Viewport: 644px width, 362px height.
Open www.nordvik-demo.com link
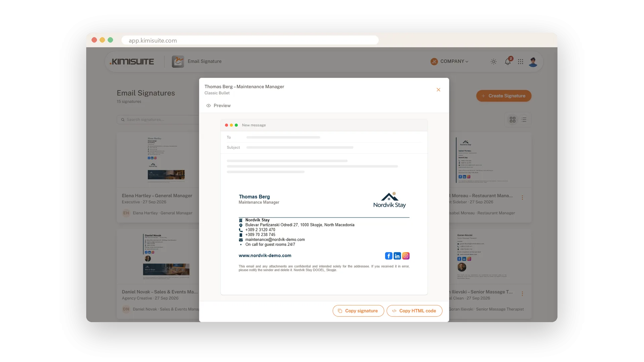click(x=265, y=255)
